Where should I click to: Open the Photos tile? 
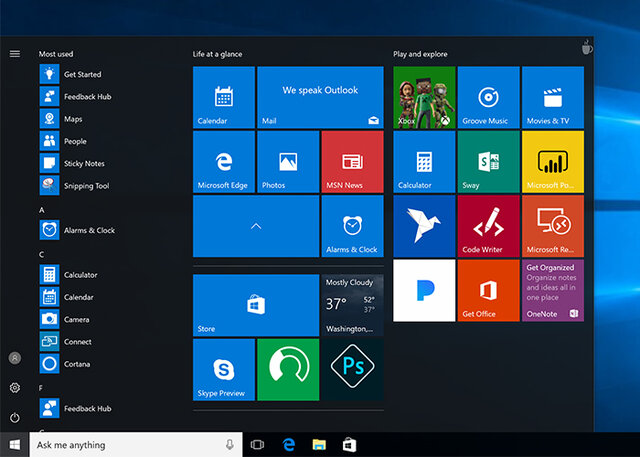point(288,162)
